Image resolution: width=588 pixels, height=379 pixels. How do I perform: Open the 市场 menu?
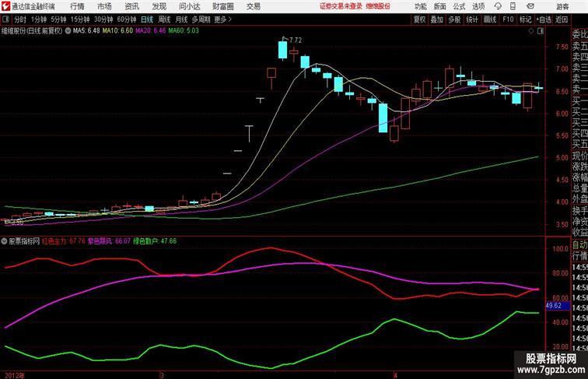coord(104,6)
